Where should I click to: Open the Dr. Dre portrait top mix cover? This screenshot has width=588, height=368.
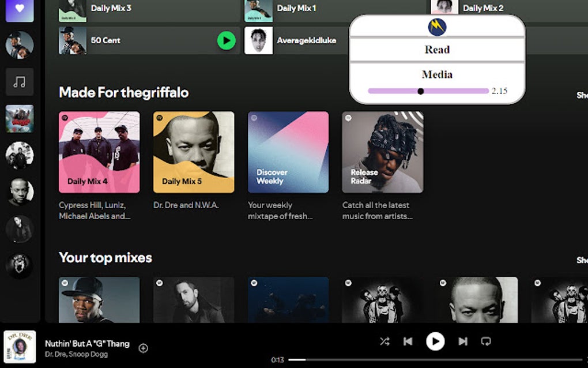[477, 300]
